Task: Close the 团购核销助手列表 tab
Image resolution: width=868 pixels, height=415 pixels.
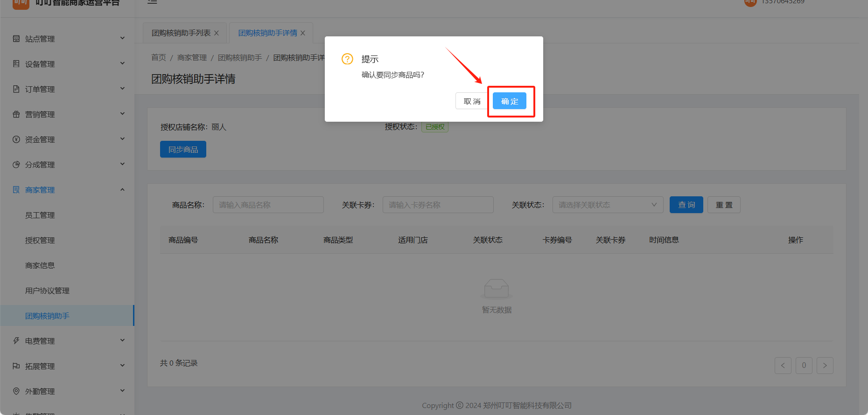Action: (x=217, y=33)
